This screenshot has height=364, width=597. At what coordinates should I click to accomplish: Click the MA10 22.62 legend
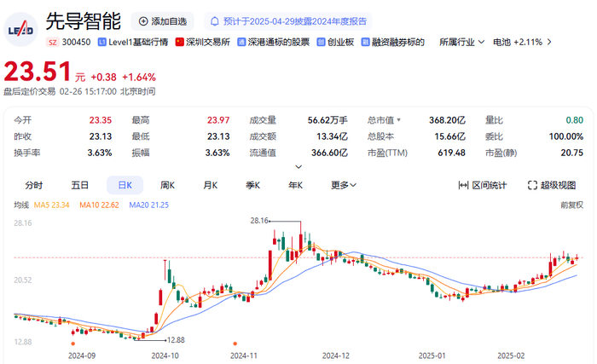click(x=99, y=205)
